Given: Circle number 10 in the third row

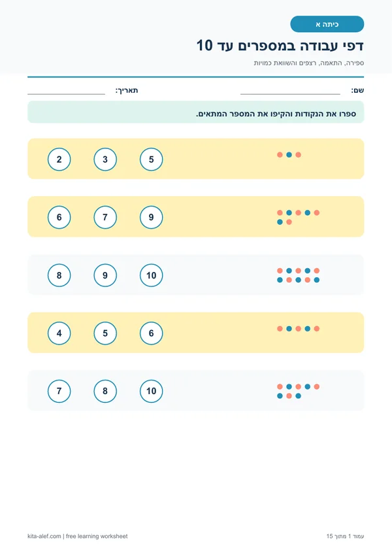Looking at the screenshot, I should point(151,275).
